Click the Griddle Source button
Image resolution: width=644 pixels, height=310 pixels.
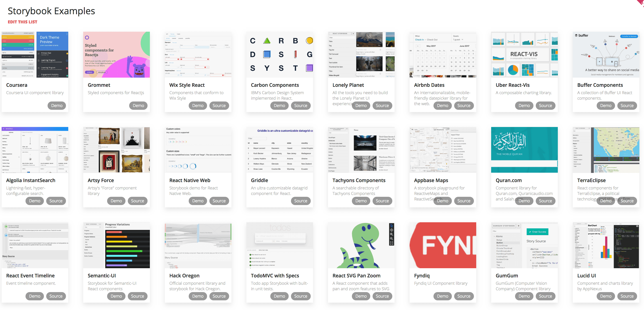click(x=300, y=201)
